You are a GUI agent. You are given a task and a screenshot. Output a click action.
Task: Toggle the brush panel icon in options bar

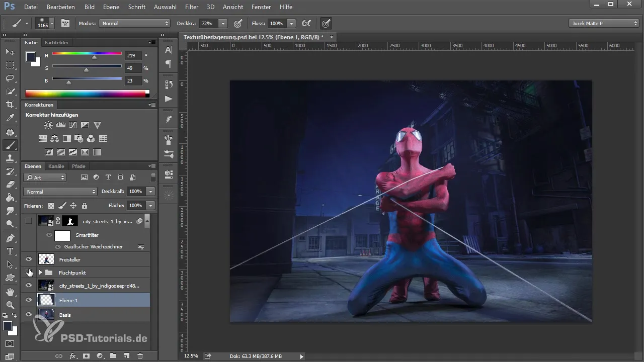65,23
